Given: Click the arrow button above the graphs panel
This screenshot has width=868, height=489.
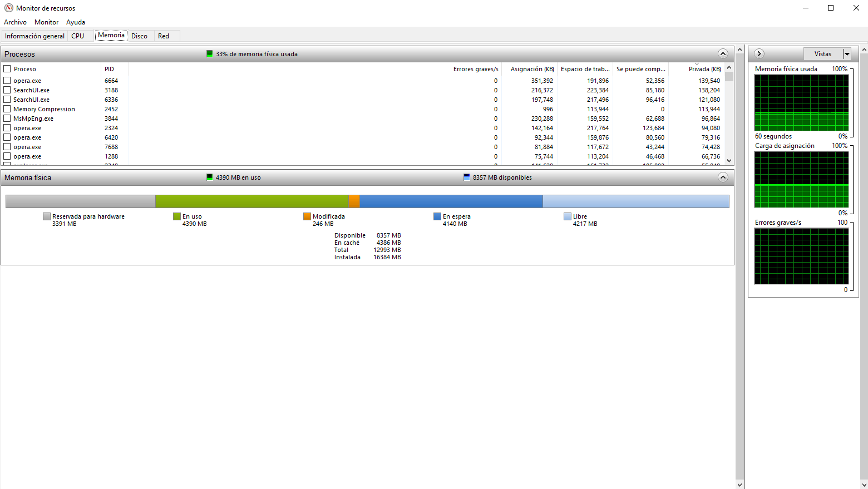Looking at the screenshot, I should [x=758, y=53].
